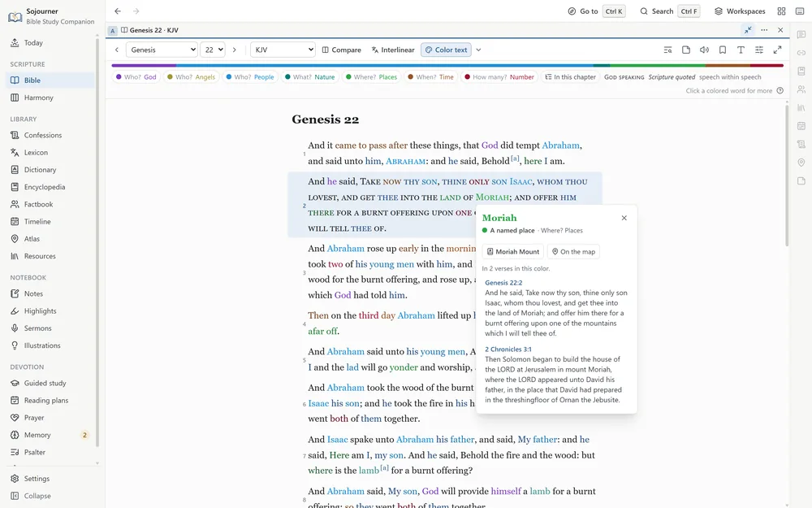Open the 2 Chronicles 3:1 verse link
Screen dimensions: 812x508
point(508,350)
